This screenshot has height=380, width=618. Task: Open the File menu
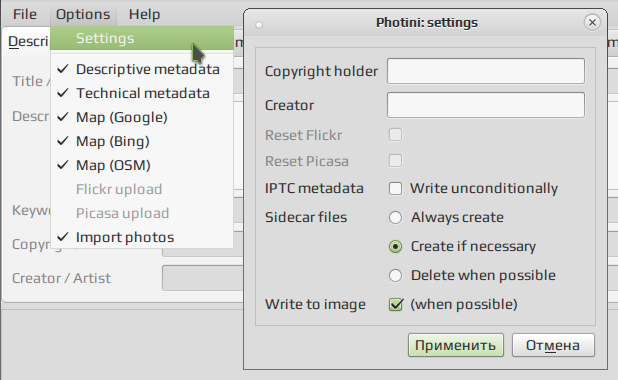click(x=25, y=14)
